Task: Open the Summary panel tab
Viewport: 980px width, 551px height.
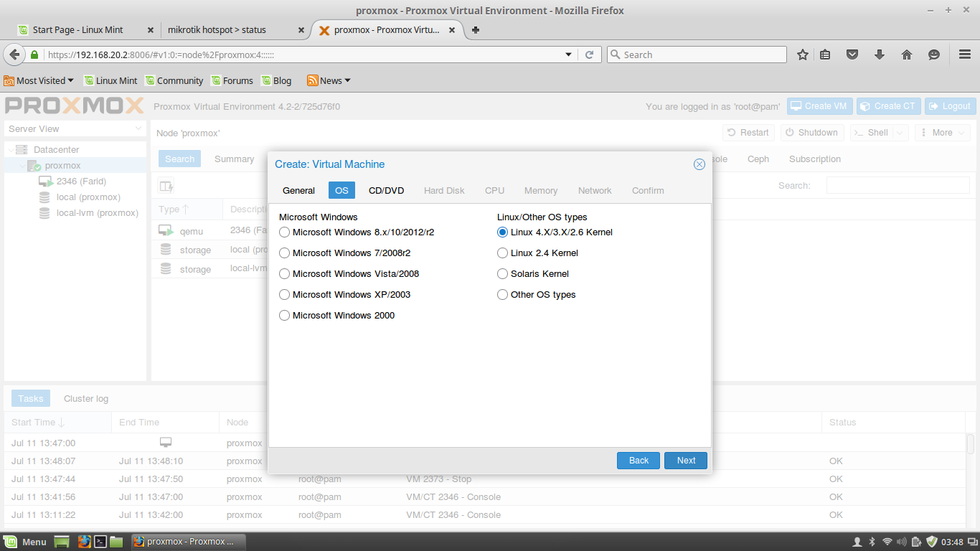Action: [234, 159]
